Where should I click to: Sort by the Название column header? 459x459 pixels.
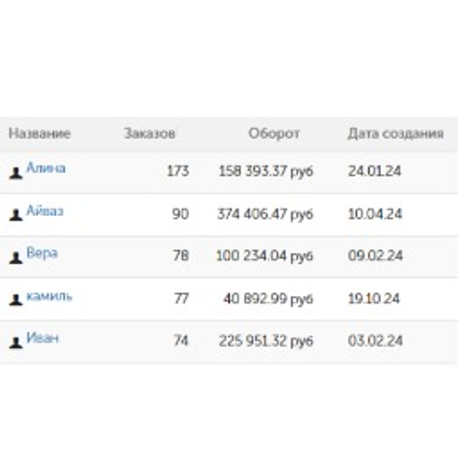pos(39,134)
